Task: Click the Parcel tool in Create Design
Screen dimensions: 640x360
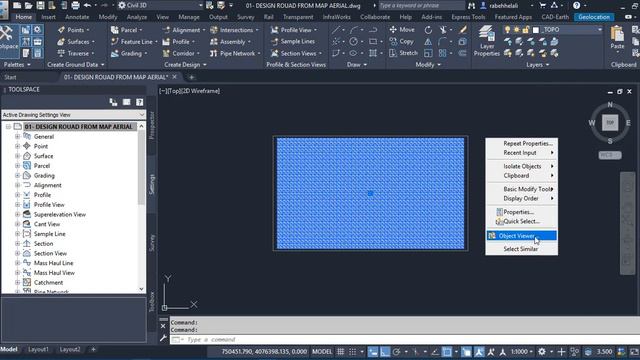Action: click(x=126, y=30)
